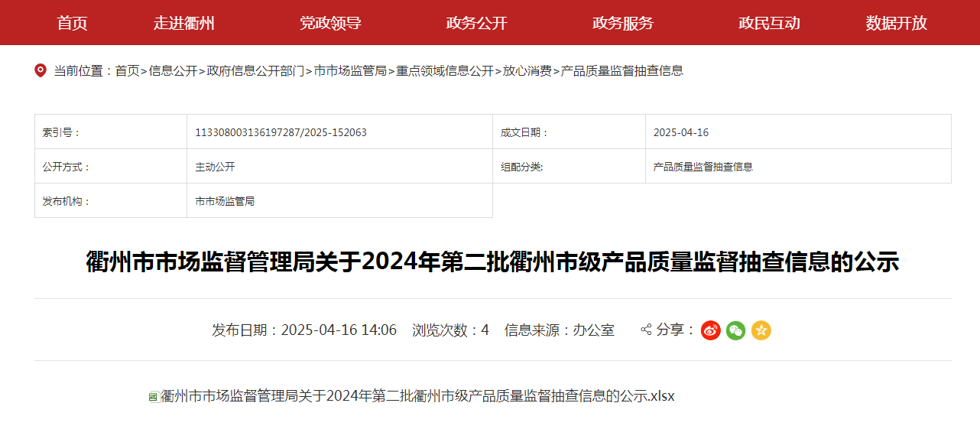Open the 重点领域信息公开 breadcrumb

tap(444, 71)
